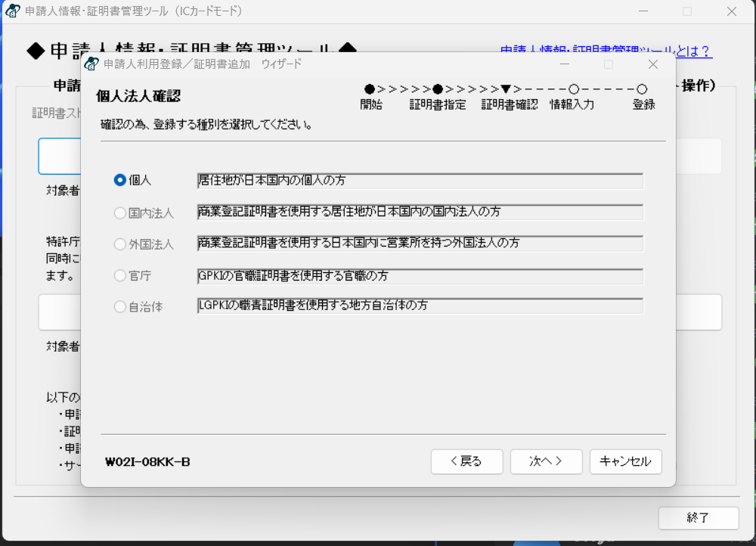Click the 証明書確認 current step triangle

coord(506,89)
